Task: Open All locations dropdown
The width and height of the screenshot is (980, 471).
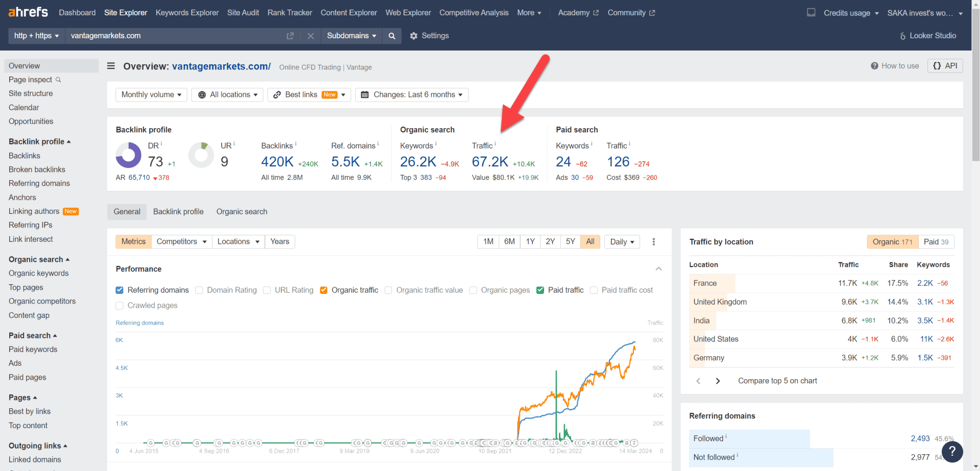Action: pyautogui.click(x=228, y=95)
